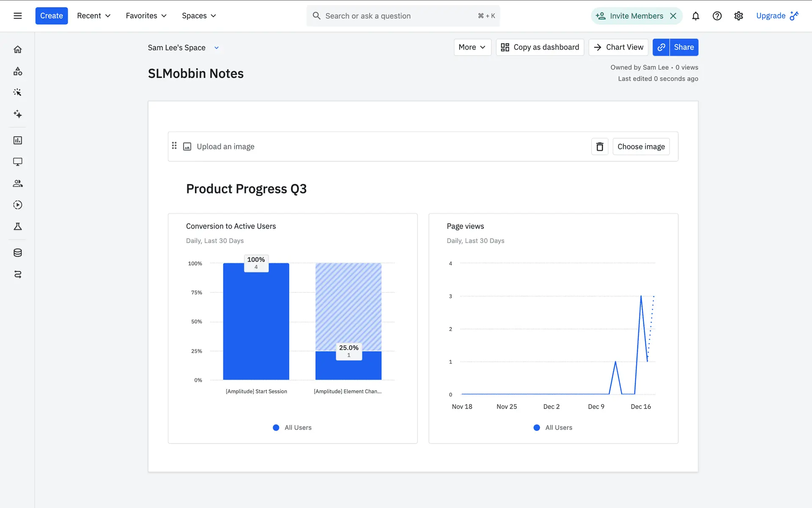Screen dimensions: 812x508
Task: Open the users group icon
Action: (17, 183)
